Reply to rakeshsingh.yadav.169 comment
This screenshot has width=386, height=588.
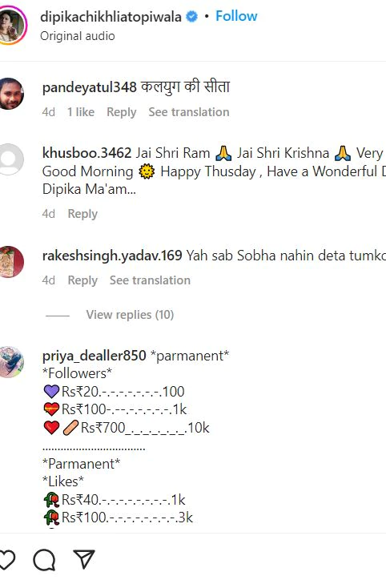tap(82, 280)
